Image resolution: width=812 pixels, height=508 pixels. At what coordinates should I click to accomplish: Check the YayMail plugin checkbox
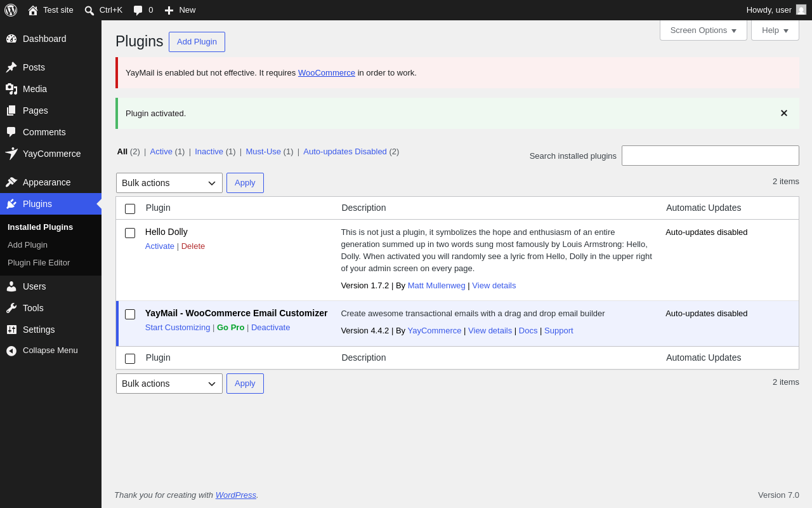130,314
